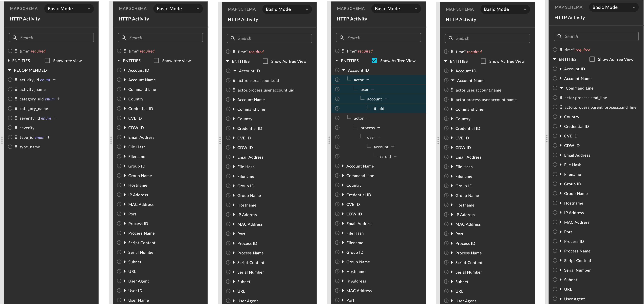The height and width of the screenshot is (304, 644).
Task: Click the info icon beside actor.process.parent_process.cmd_line
Action: tap(555, 107)
